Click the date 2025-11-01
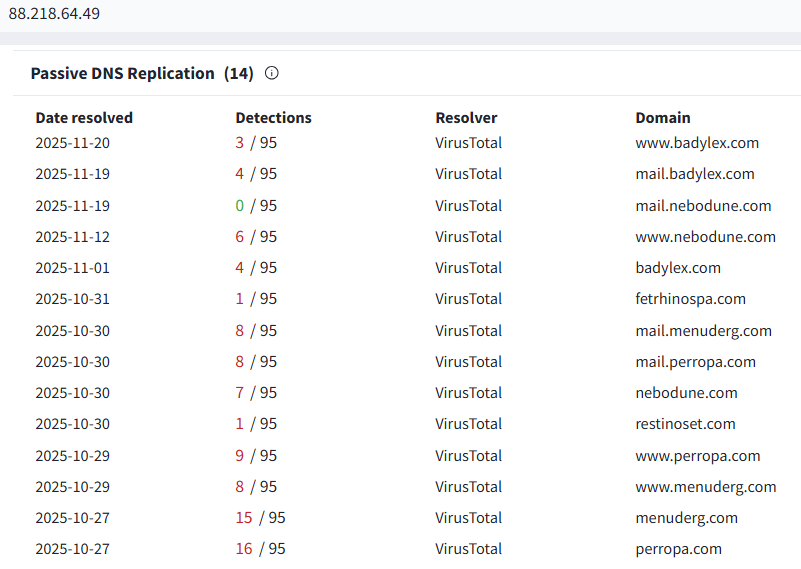801x569 pixels. click(73, 268)
